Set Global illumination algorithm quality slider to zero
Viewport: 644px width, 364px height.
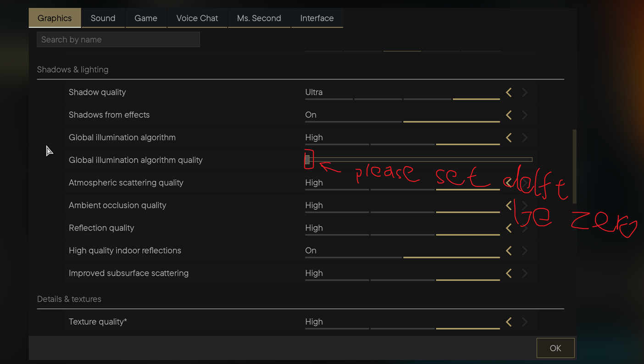point(308,160)
